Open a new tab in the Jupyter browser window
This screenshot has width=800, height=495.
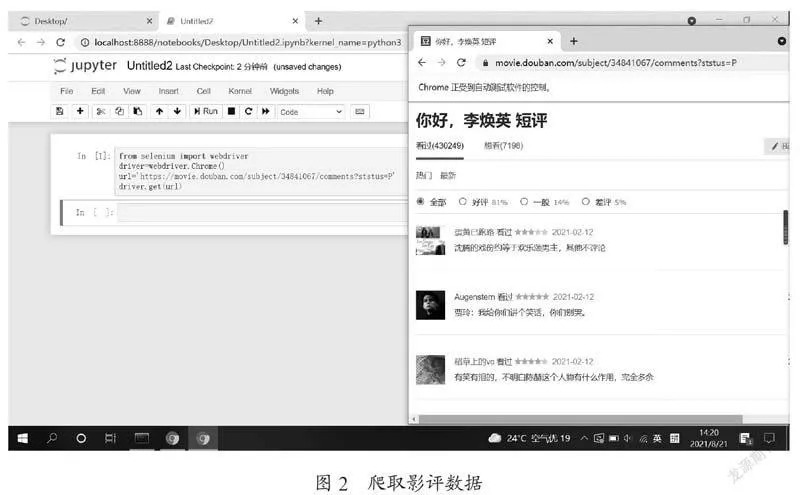coord(318,21)
